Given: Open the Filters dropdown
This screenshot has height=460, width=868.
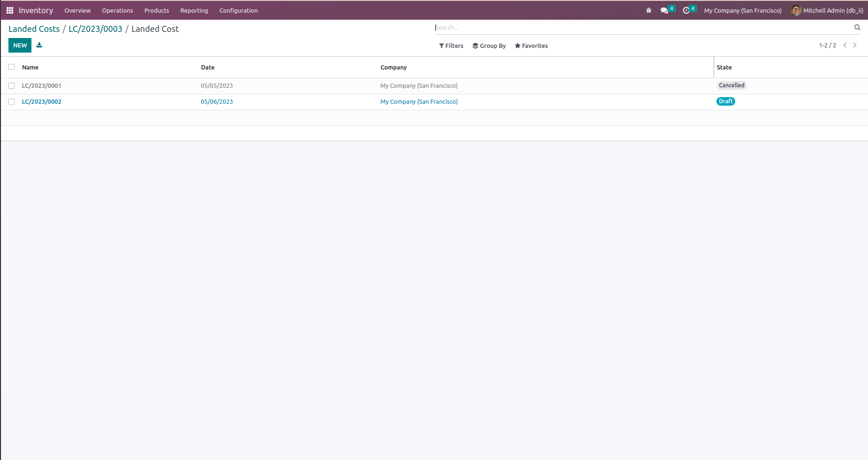Looking at the screenshot, I should pos(451,46).
